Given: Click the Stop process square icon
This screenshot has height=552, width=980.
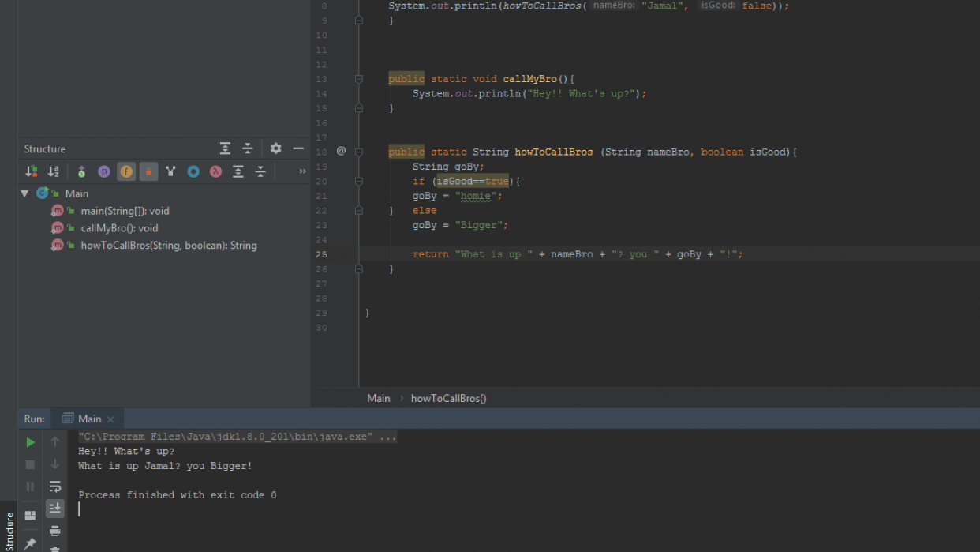Looking at the screenshot, I should point(30,464).
